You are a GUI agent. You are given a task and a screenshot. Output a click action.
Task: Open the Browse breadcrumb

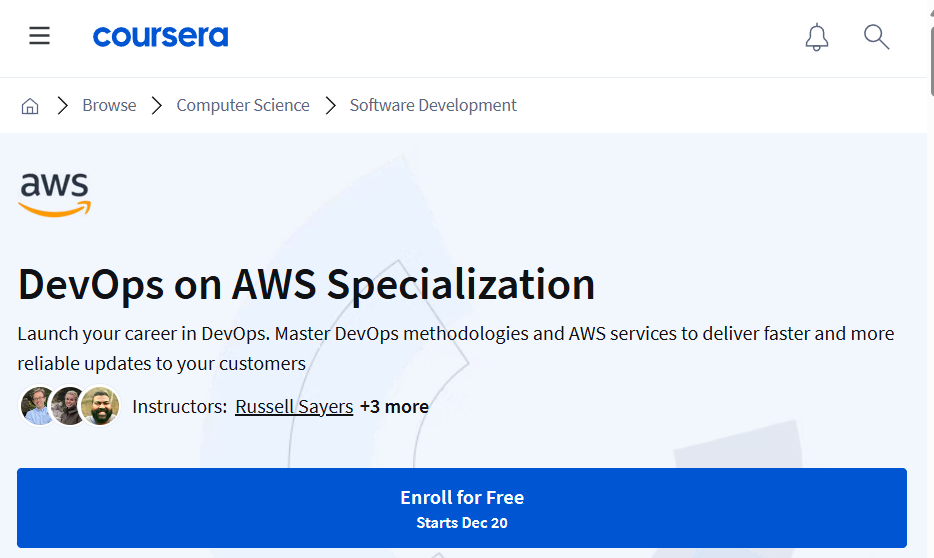tap(109, 105)
